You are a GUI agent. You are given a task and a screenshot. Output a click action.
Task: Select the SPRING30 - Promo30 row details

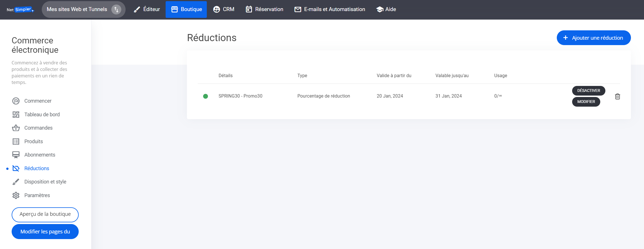[x=240, y=96]
